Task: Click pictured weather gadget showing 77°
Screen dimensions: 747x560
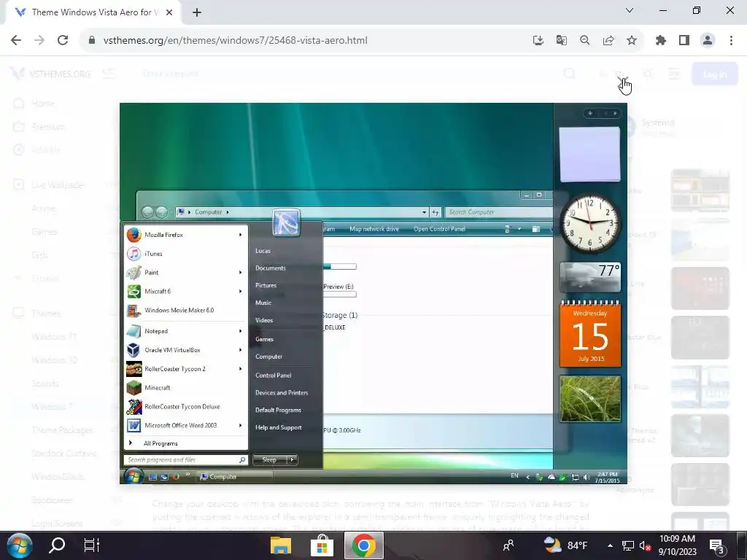Action: coord(590,276)
